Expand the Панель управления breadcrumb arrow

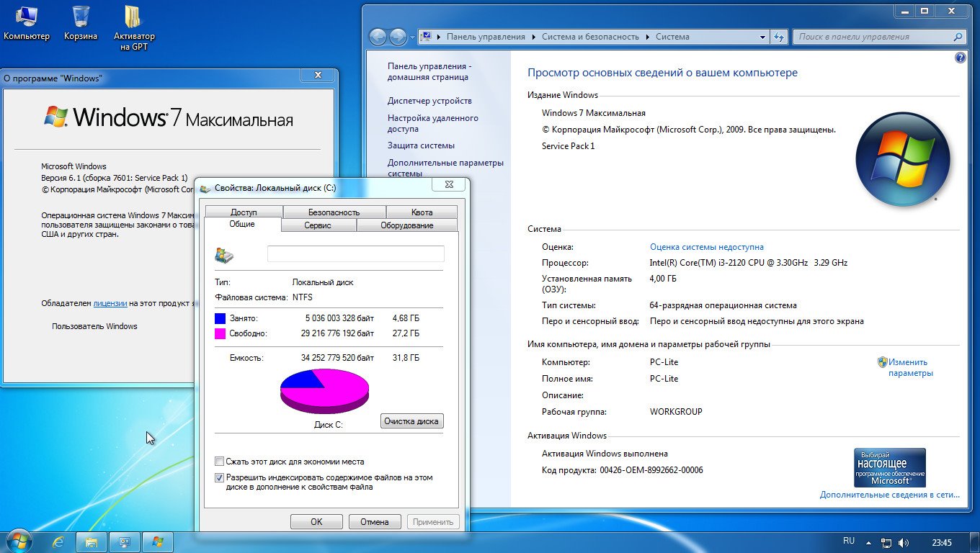[x=534, y=37]
